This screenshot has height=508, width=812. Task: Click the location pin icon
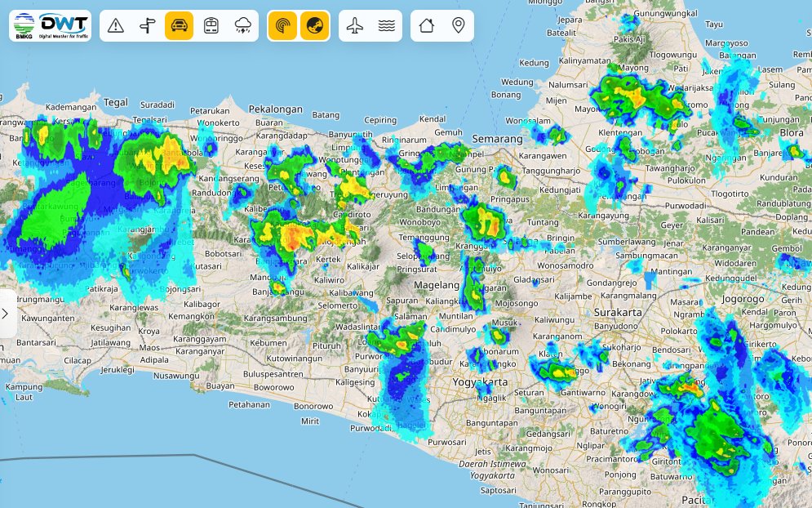pos(459,25)
